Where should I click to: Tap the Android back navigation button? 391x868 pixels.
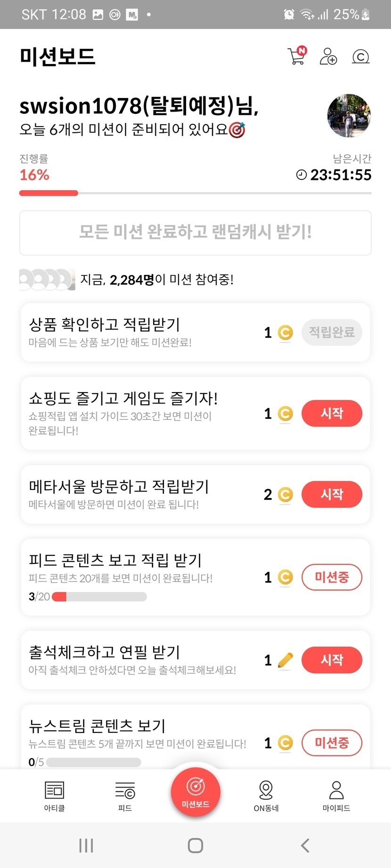click(x=305, y=845)
